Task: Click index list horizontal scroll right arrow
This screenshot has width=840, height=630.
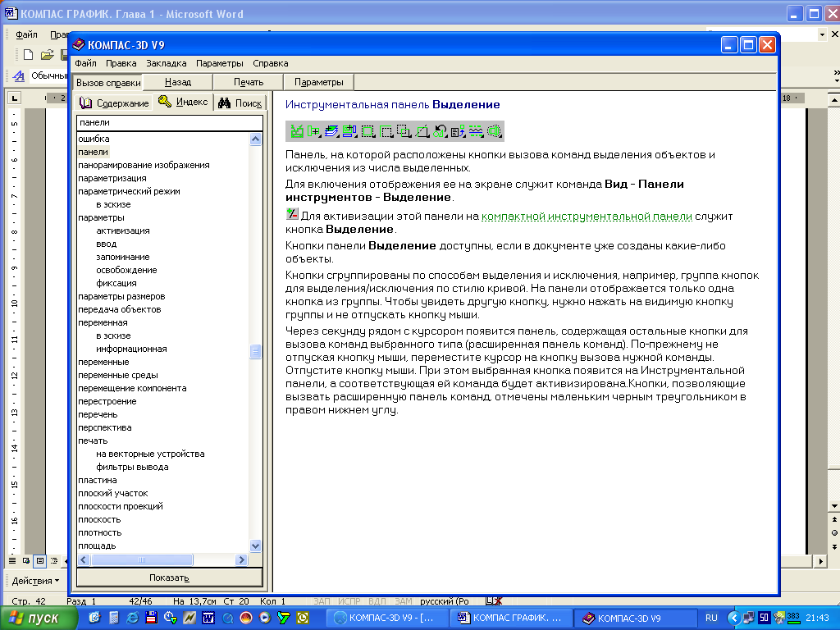Action: (x=241, y=559)
